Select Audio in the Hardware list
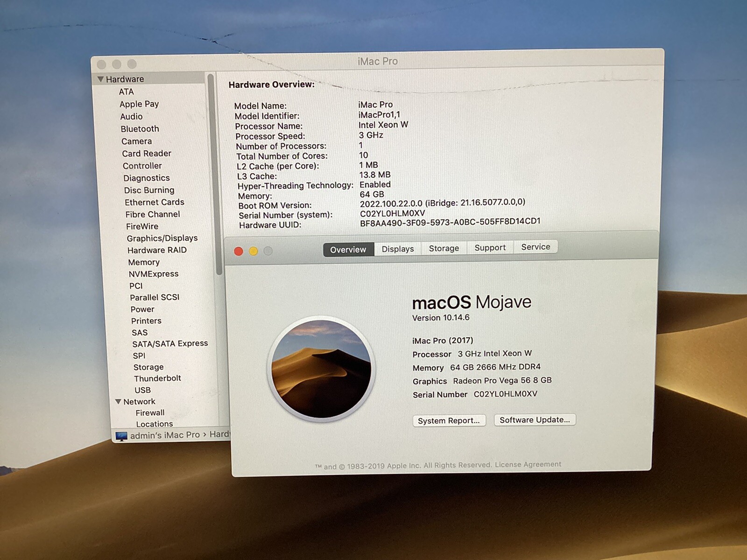The height and width of the screenshot is (560, 747). (x=132, y=117)
